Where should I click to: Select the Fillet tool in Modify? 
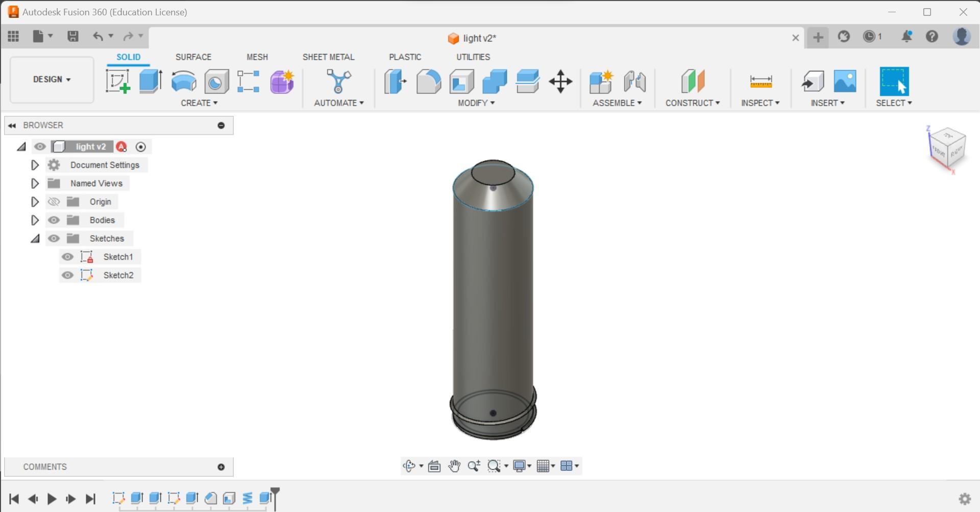tap(428, 82)
